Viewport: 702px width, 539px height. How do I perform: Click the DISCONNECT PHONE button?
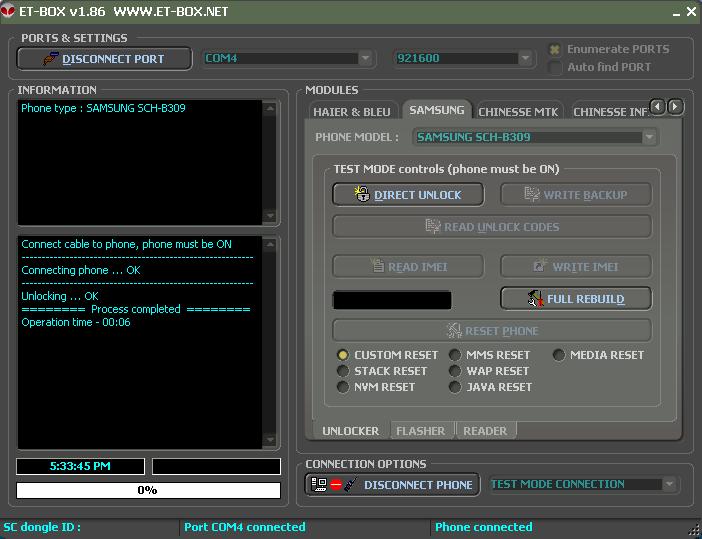[392, 484]
